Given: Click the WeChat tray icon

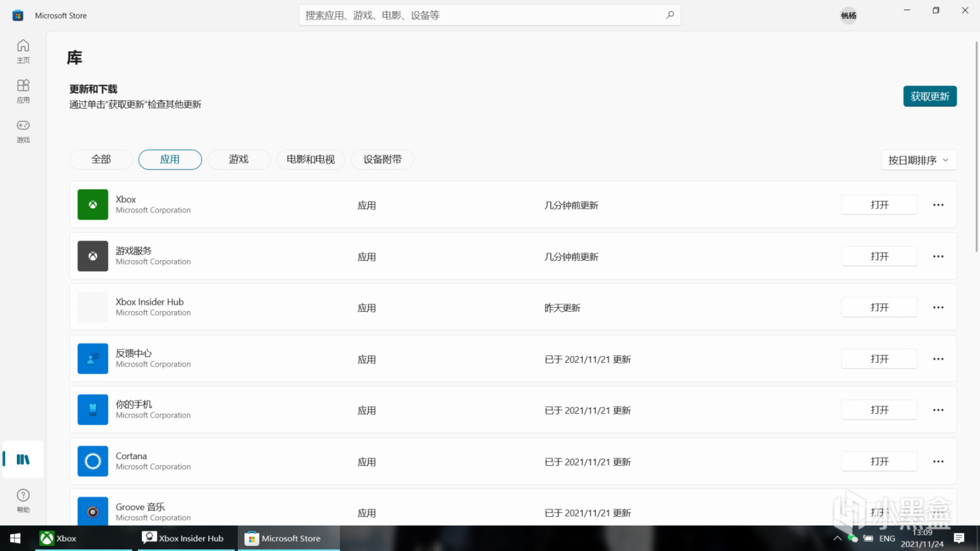Looking at the screenshot, I should pos(853,538).
